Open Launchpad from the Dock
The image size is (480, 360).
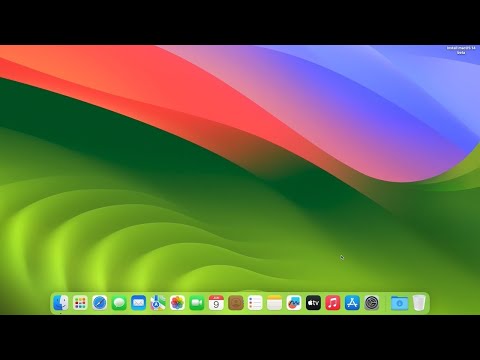click(80, 303)
